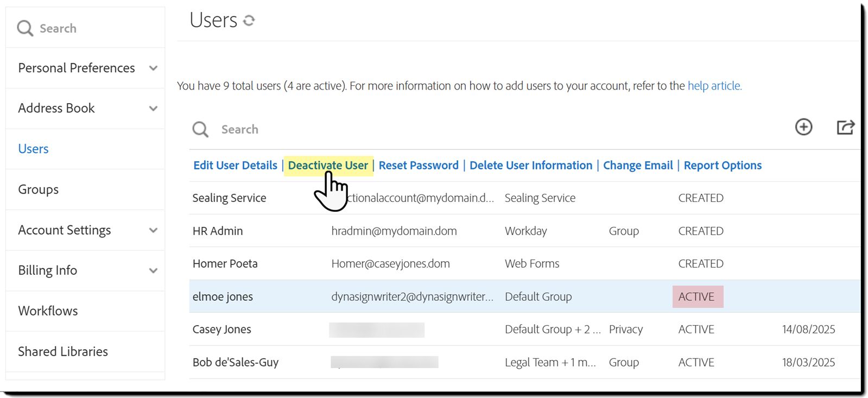Expand the Account Settings section

pyautogui.click(x=153, y=230)
